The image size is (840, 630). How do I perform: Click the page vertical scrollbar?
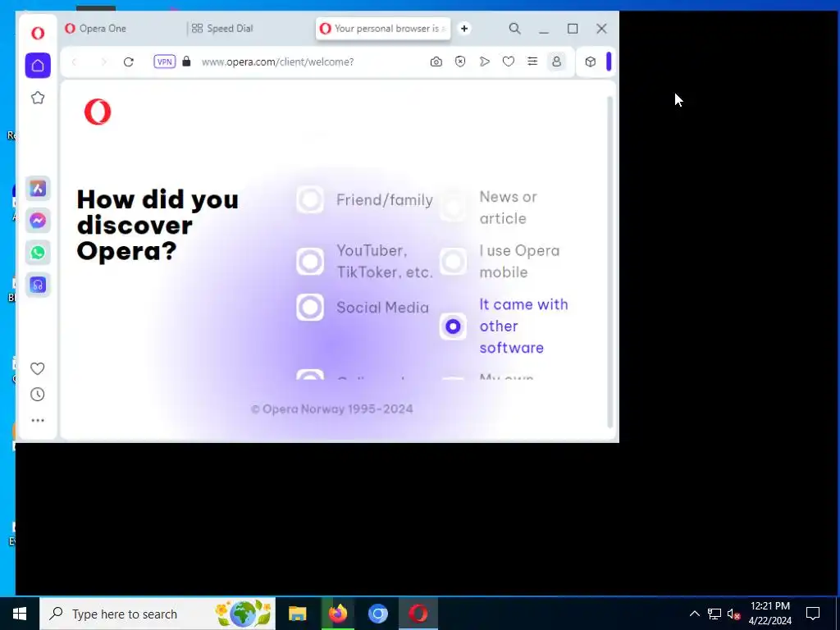pyautogui.click(x=609, y=262)
